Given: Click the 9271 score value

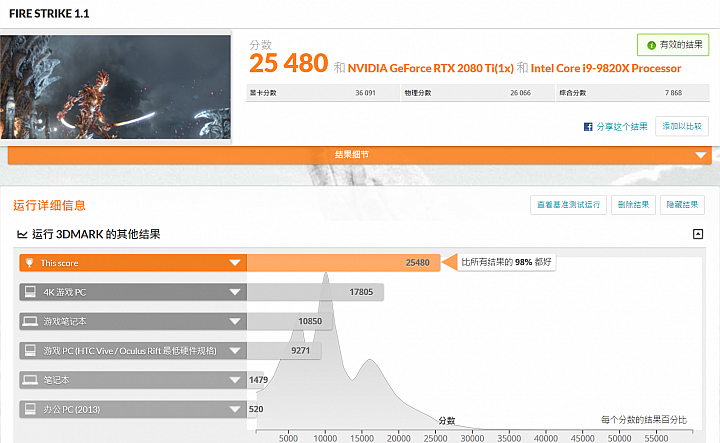Looking at the screenshot, I should 300,351.
